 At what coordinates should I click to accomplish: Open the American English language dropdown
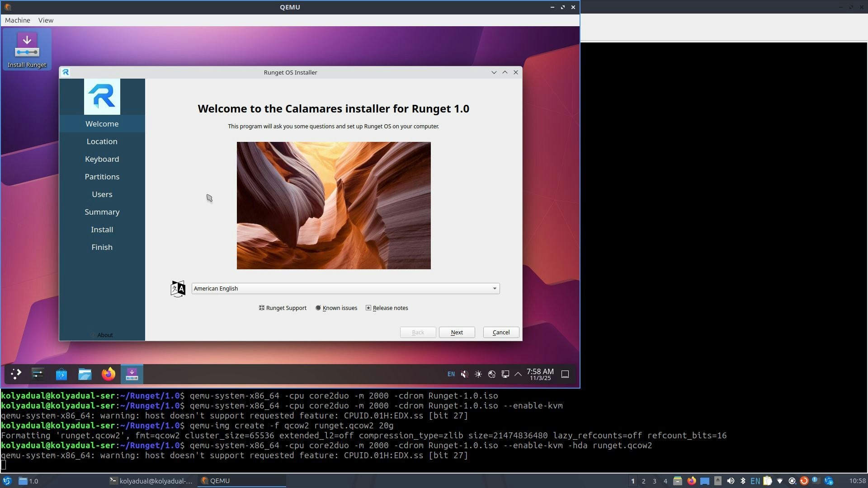pyautogui.click(x=346, y=288)
